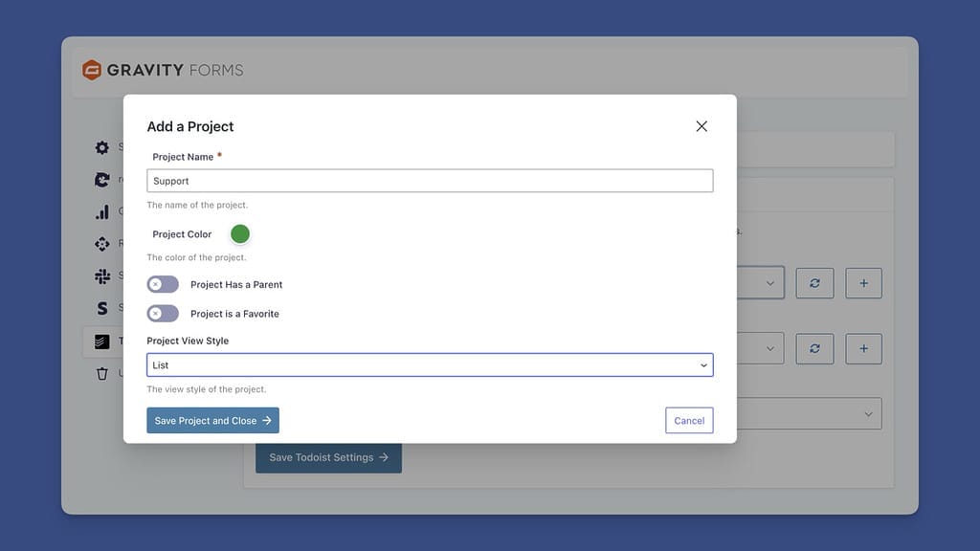This screenshot has width=980, height=551.
Task: Click the Stripe icon in the sidebar
Action: point(102,307)
